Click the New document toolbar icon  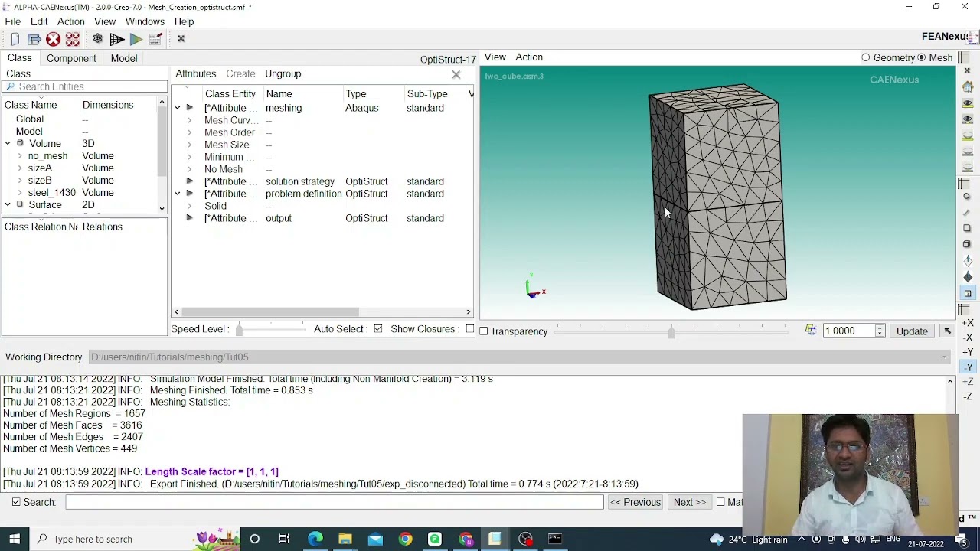point(15,39)
